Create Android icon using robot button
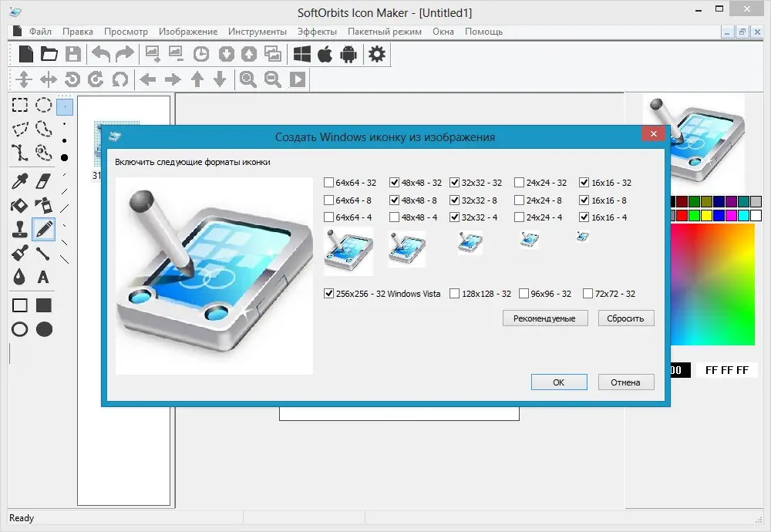 (x=348, y=54)
